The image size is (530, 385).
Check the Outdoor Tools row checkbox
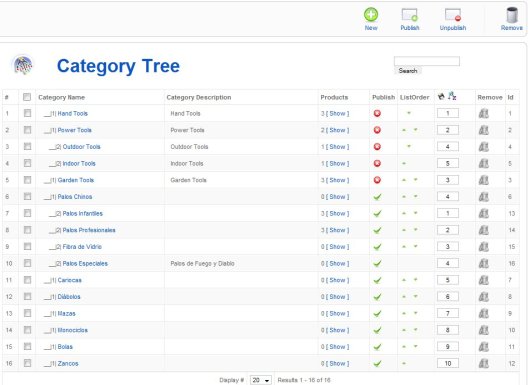click(27, 146)
